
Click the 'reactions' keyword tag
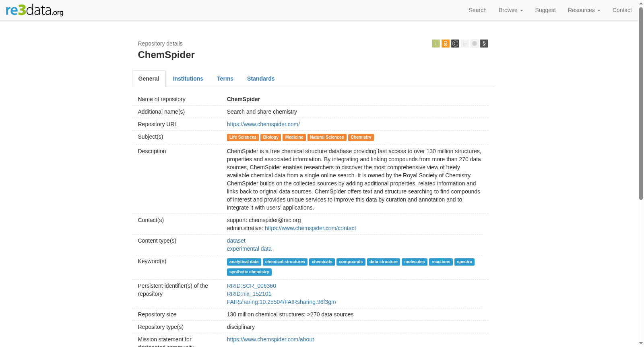coord(441,262)
